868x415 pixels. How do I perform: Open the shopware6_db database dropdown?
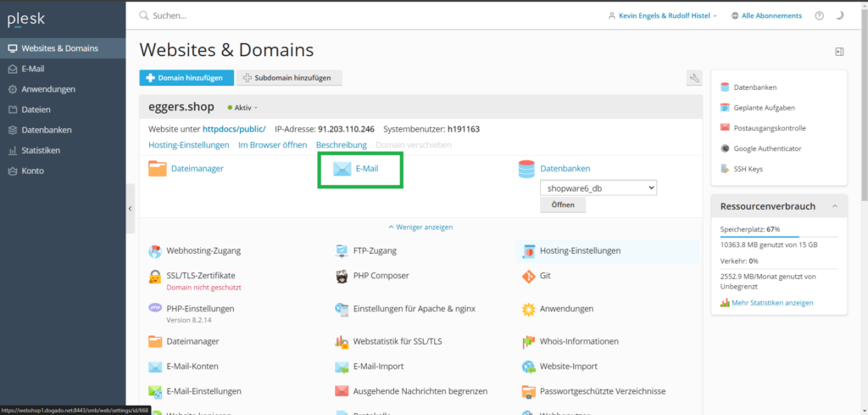[598, 188]
